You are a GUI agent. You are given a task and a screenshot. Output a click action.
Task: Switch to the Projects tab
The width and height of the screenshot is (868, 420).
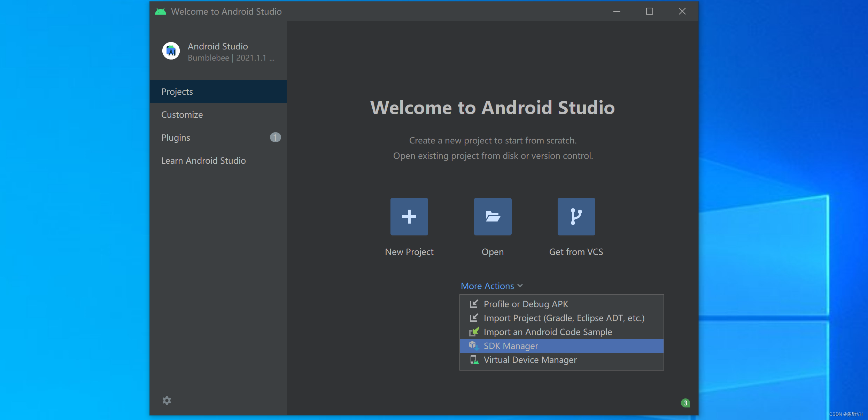tap(177, 92)
